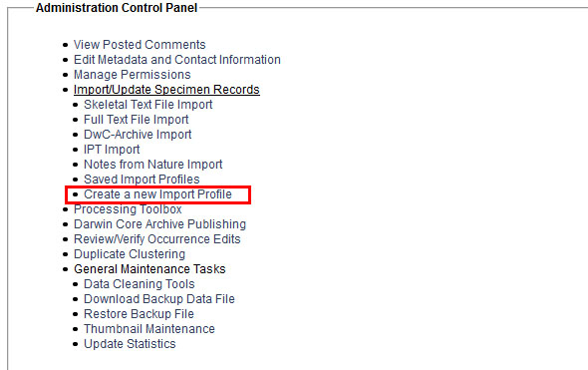This screenshot has height=370, width=588.
Task: Open Edit Metadata and Contact Information
Action: click(x=177, y=60)
